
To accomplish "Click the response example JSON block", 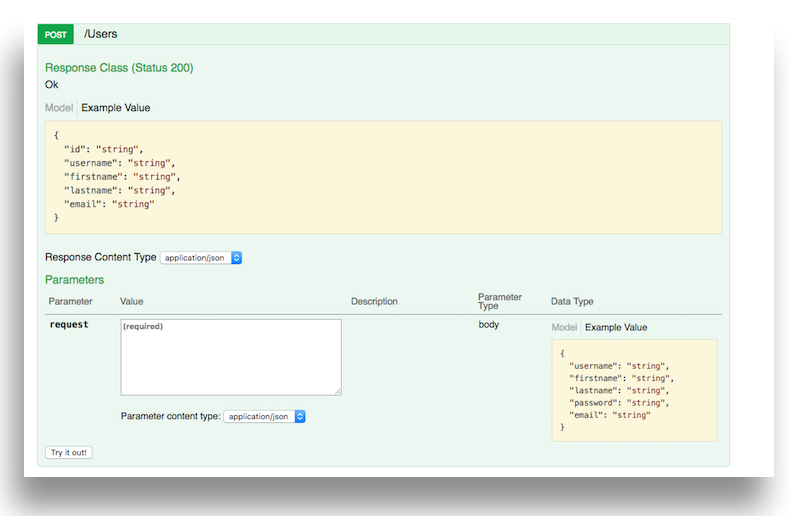I will [383, 177].
